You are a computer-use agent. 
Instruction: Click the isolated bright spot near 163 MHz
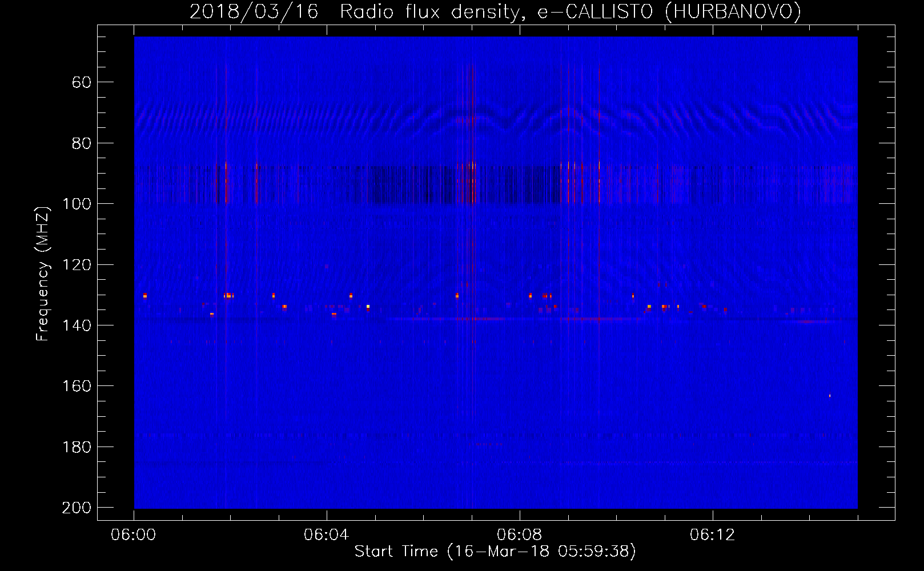point(830,396)
